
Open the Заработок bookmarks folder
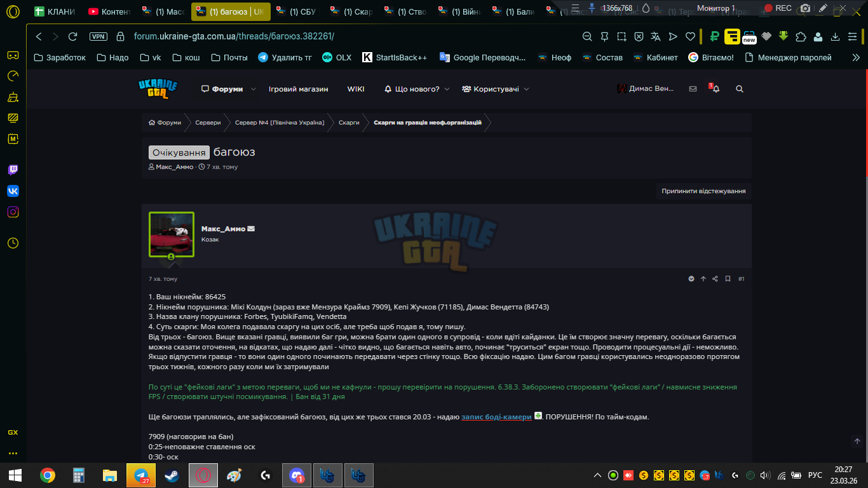tap(59, 57)
